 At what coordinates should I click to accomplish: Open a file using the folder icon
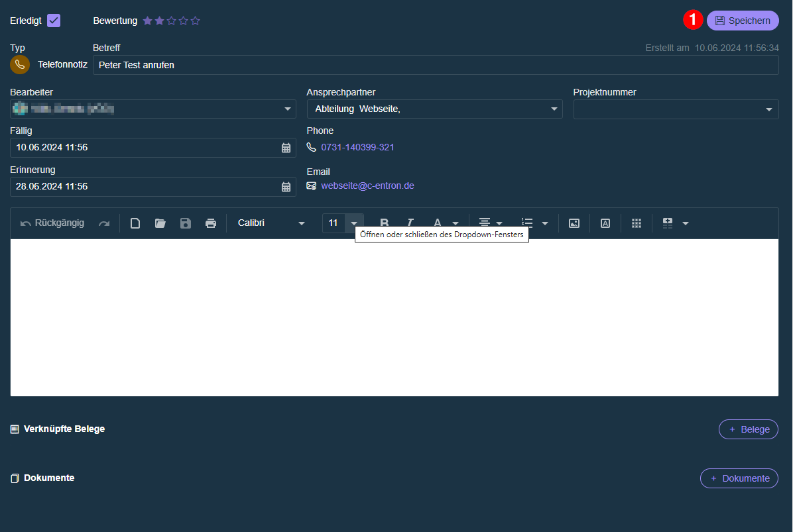click(160, 223)
